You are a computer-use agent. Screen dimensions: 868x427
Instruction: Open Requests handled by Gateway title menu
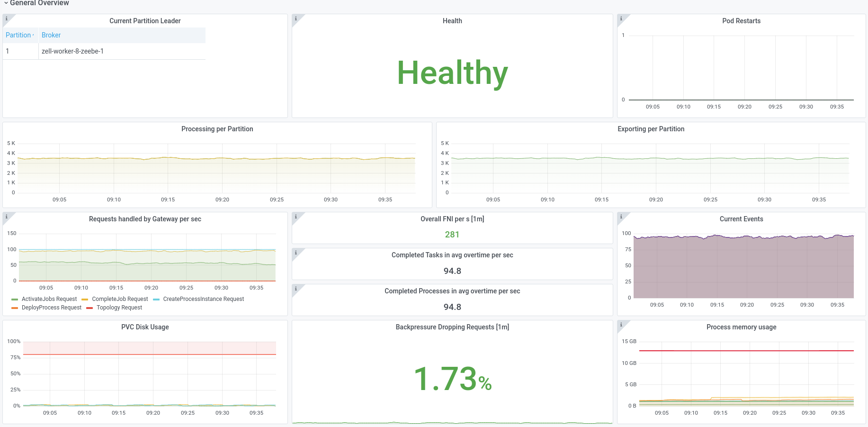145,219
